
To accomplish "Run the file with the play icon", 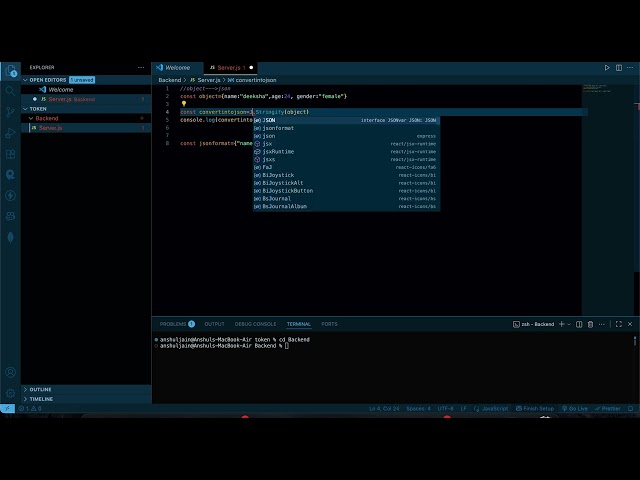I will [607, 68].
